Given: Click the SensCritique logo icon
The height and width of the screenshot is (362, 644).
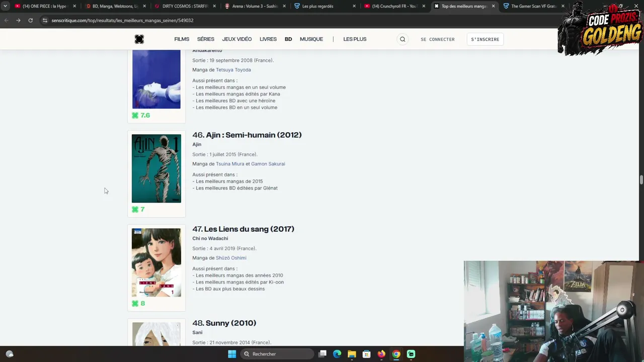Looking at the screenshot, I should coord(139,39).
